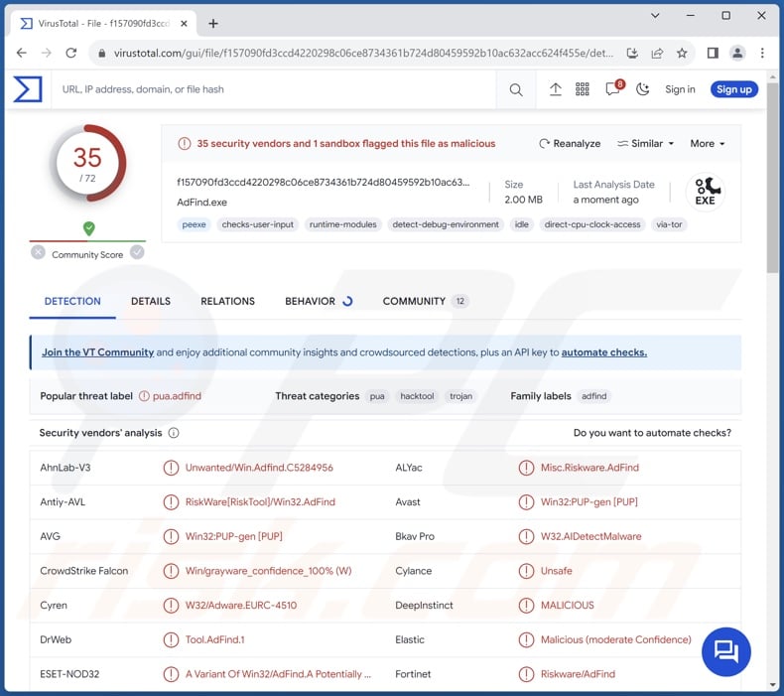
Task: Expand the More dropdown
Action: [x=707, y=144]
